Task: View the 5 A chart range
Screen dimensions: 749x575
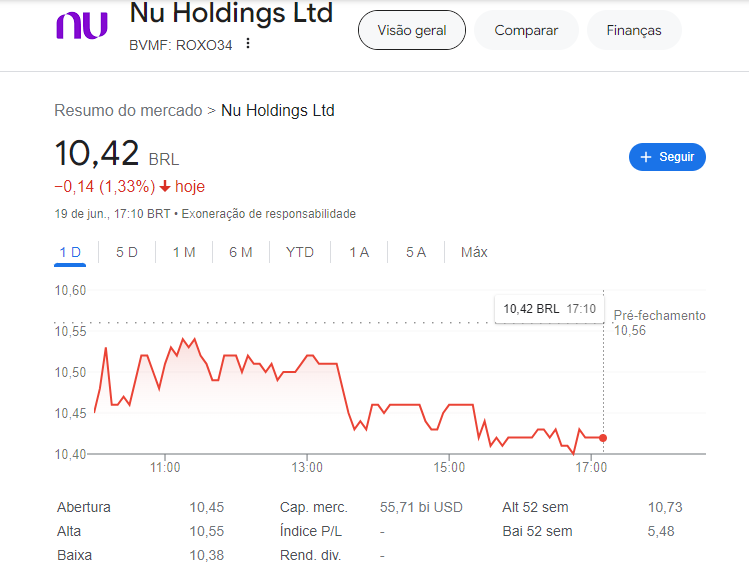Action: coord(416,252)
